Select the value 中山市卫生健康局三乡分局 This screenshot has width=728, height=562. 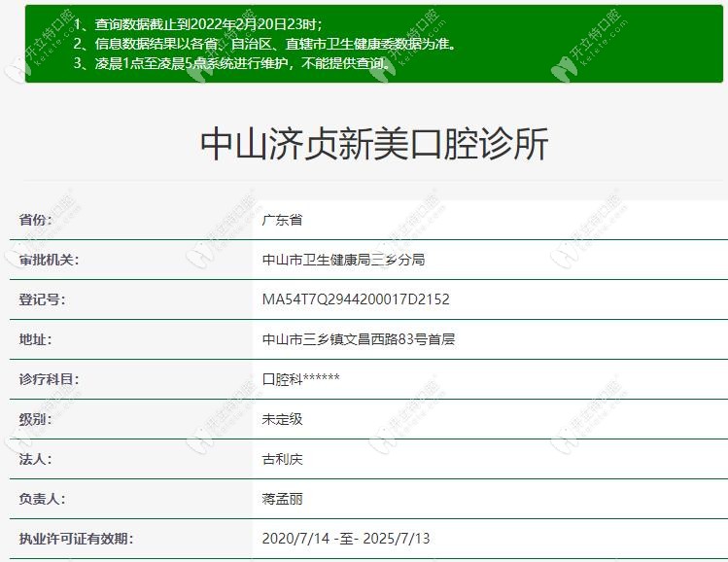(x=343, y=260)
